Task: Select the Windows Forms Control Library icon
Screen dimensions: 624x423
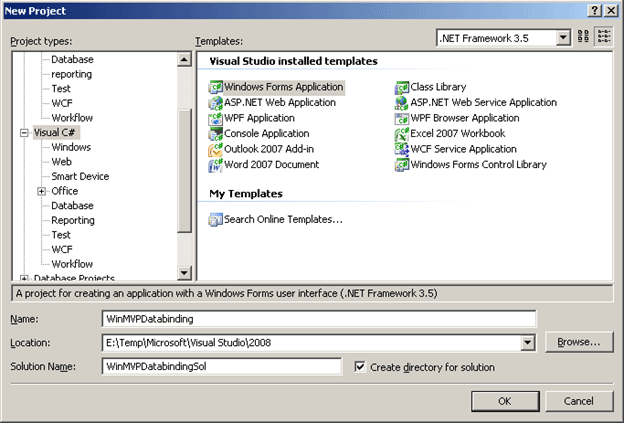Action: coord(402,165)
